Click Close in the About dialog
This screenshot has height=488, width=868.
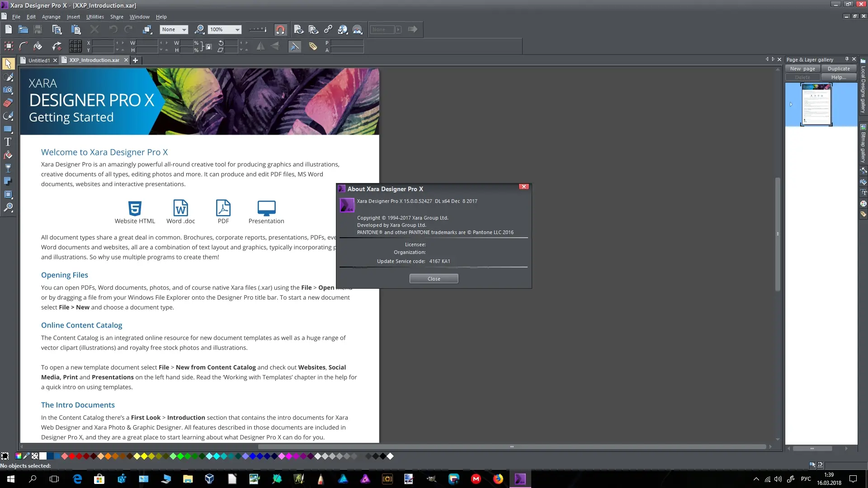coord(434,279)
